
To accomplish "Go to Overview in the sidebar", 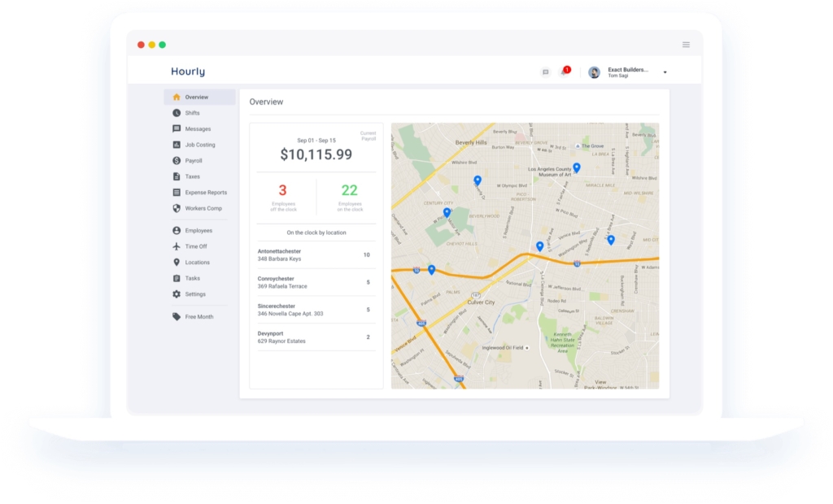I will [196, 98].
